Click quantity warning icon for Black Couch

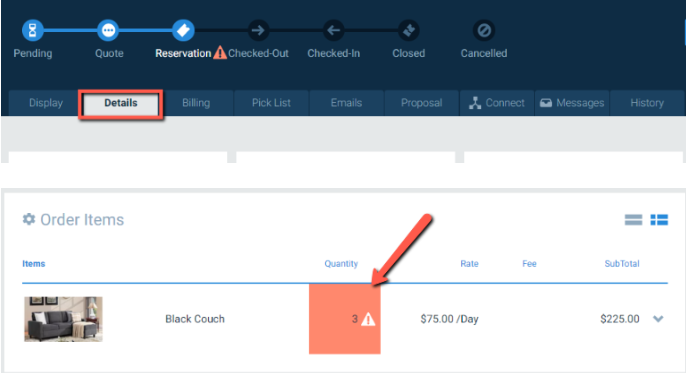coord(368,319)
